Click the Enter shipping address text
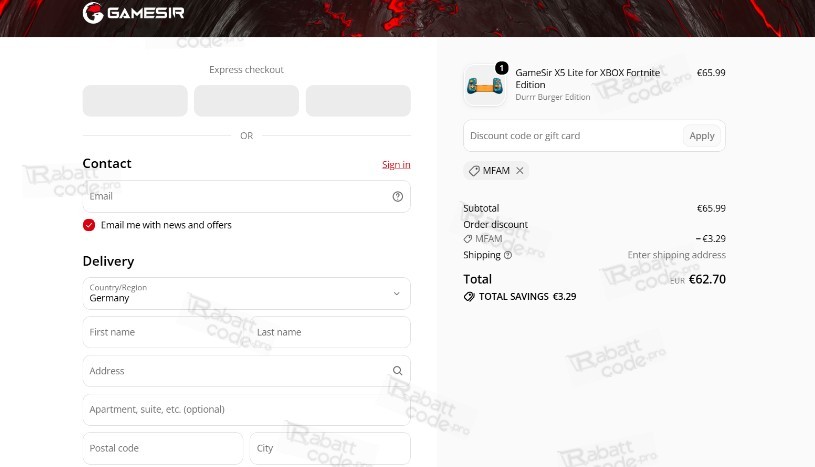This screenshot has height=467, width=815. 676,255
